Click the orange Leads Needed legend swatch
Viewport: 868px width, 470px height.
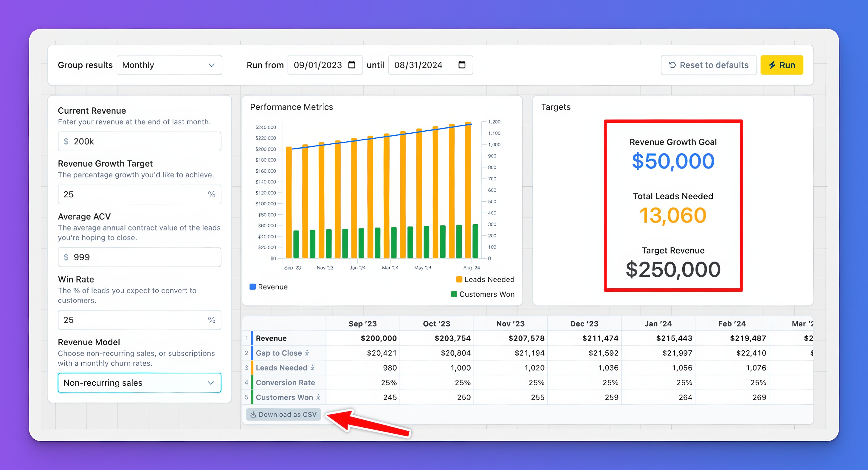click(459, 279)
